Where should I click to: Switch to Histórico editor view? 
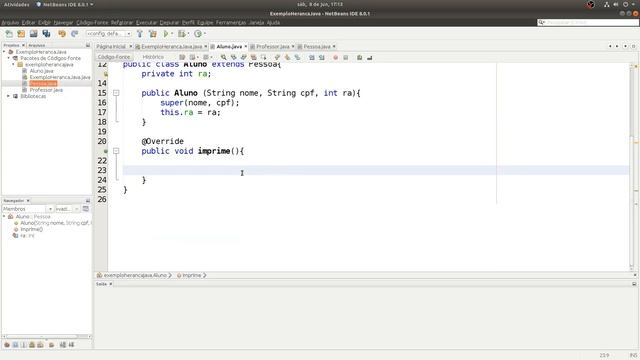[153, 57]
